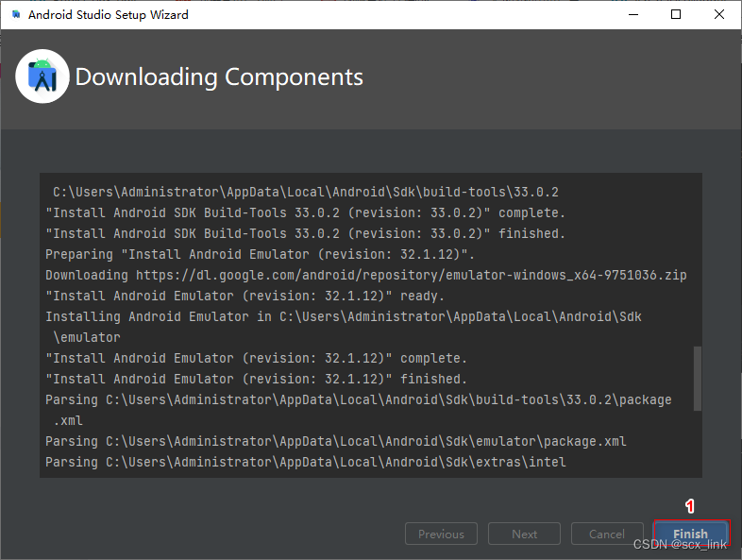Click the Next button
Image resolution: width=742 pixels, height=560 pixels.
(x=524, y=534)
